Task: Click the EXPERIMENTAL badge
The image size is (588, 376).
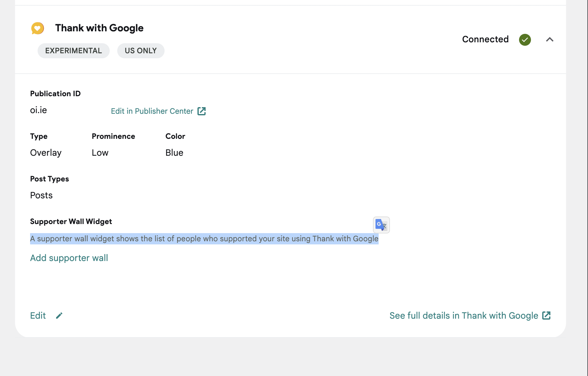Action: (x=74, y=51)
